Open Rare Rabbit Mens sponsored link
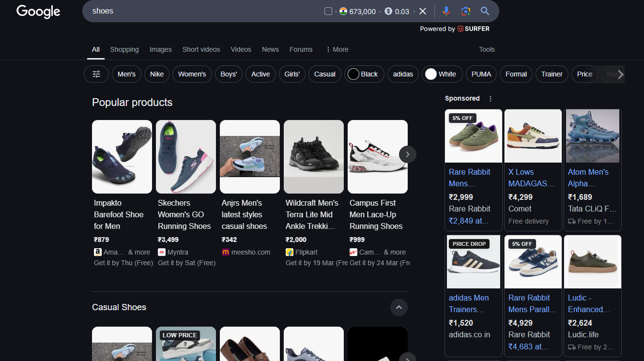Screen dimensions: 644x361 click(469, 178)
